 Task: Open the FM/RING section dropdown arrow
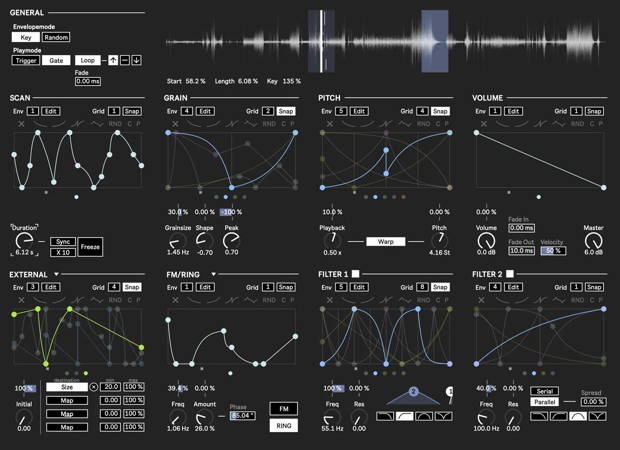pos(213,273)
